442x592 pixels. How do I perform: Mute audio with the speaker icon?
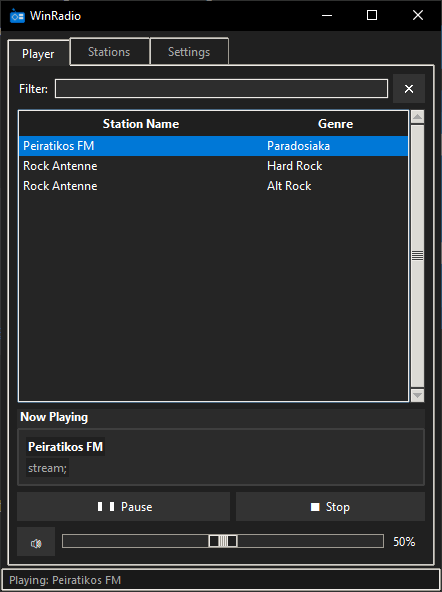(36, 542)
